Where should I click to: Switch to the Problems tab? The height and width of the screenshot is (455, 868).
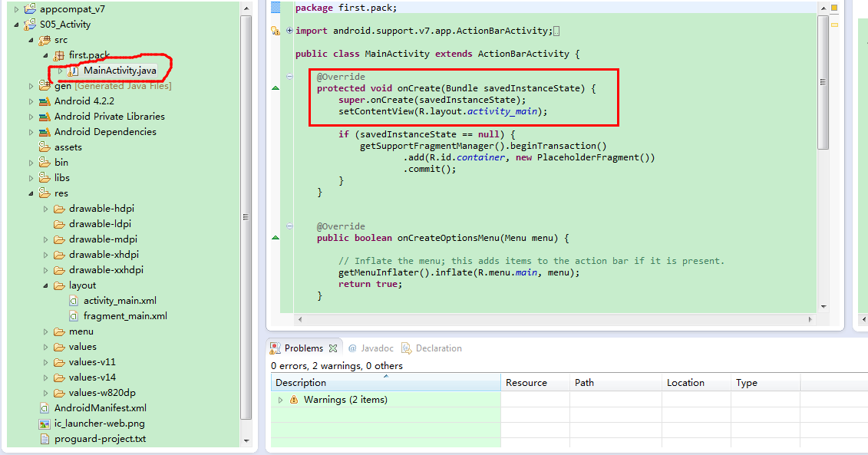pyautogui.click(x=304, y=348)
